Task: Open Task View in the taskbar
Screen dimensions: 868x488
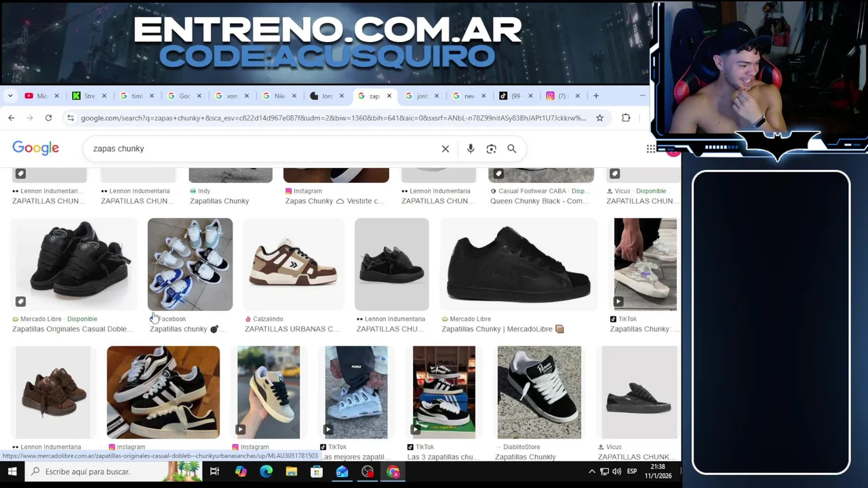Action: click(214, 472)
